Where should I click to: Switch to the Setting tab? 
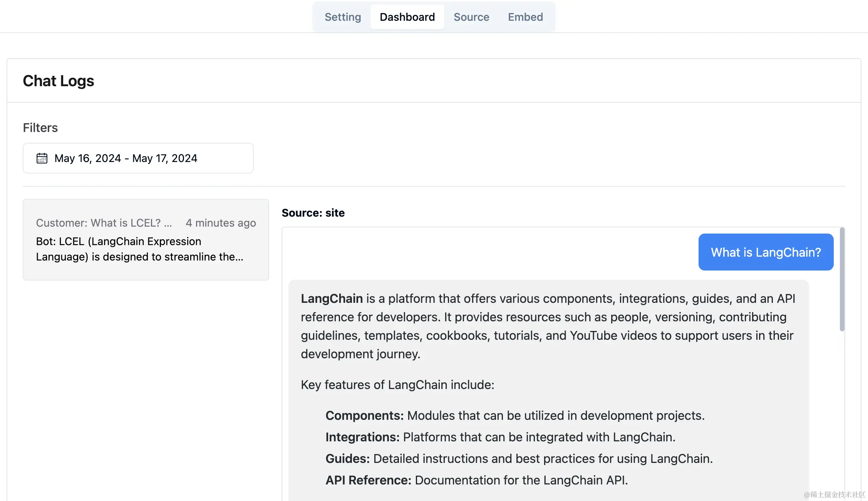[342, 17]
